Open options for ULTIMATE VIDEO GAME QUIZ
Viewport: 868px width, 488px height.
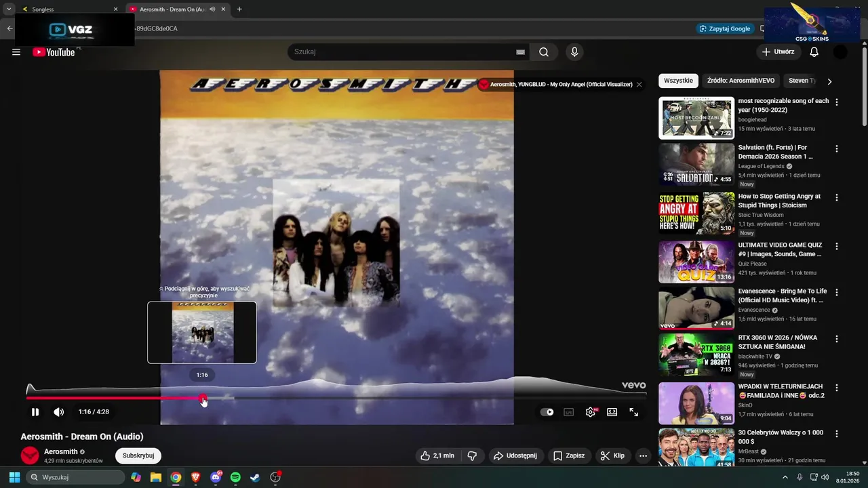837,247
